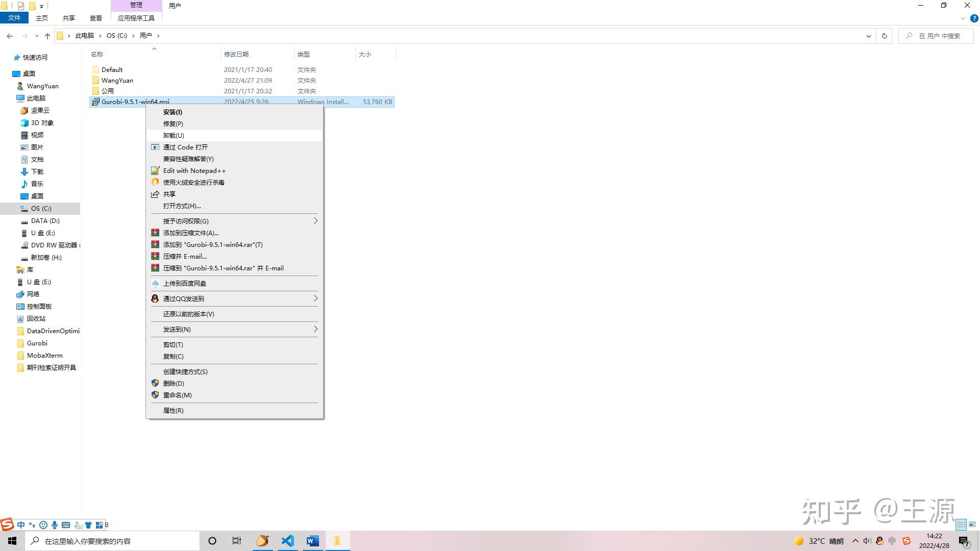Viewport: 980px width, 551px height.
Task: Select 属性(R) in the context menu
Action: point(173,410)
